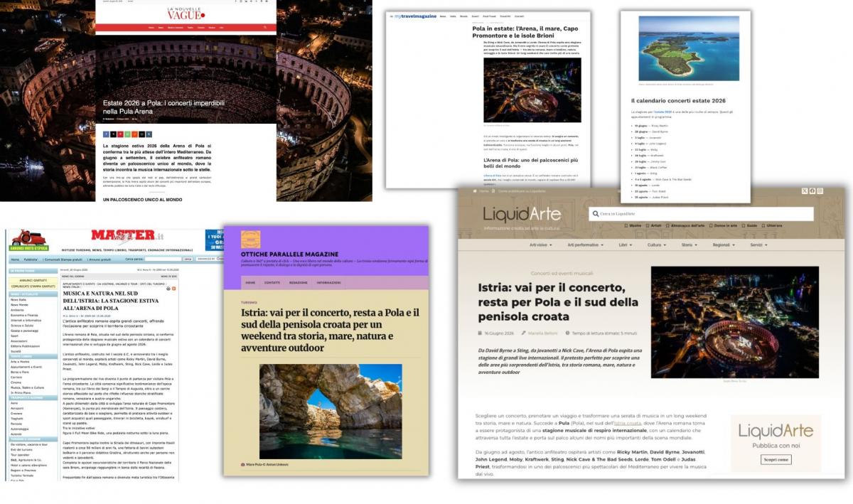Screen dimensions: 853x504
Task: Click the Master.it red logo
Action: coord(127,235)
